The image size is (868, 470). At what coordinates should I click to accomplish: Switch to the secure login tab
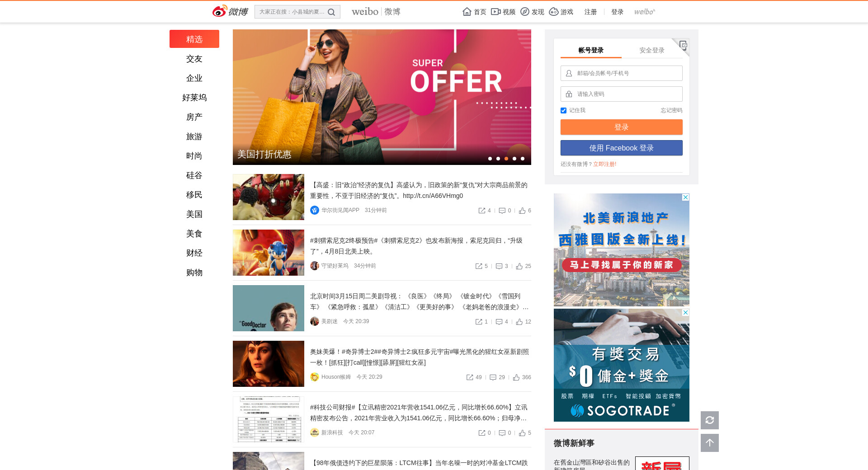[651, 50]
